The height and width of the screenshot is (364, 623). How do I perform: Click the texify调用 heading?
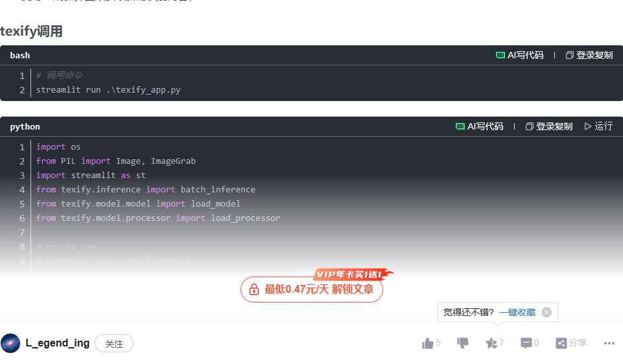(31, 31)
